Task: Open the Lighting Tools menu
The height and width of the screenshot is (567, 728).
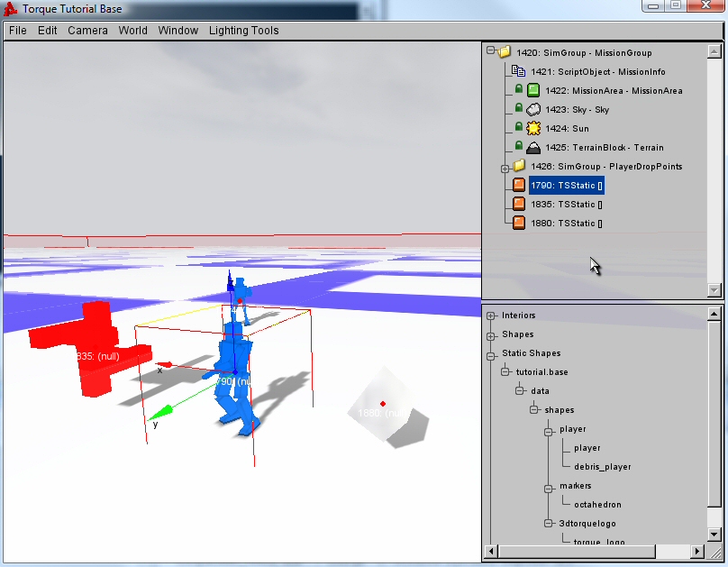Action: (x=243, y=31)
